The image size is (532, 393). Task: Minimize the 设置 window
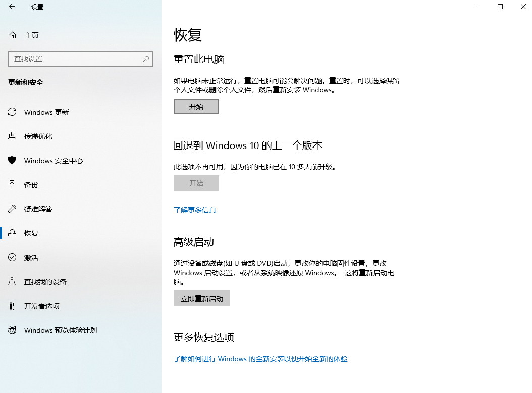click(476, 7)
